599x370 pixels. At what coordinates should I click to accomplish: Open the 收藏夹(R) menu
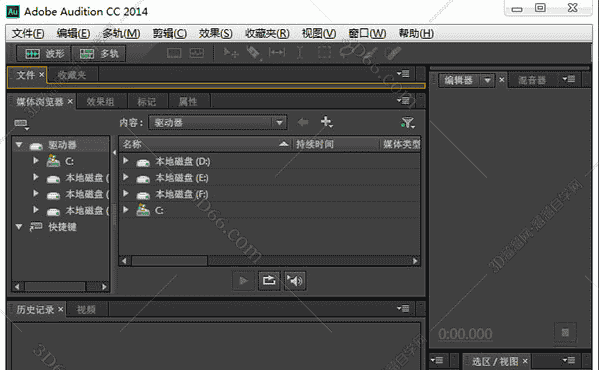point(267,34)
